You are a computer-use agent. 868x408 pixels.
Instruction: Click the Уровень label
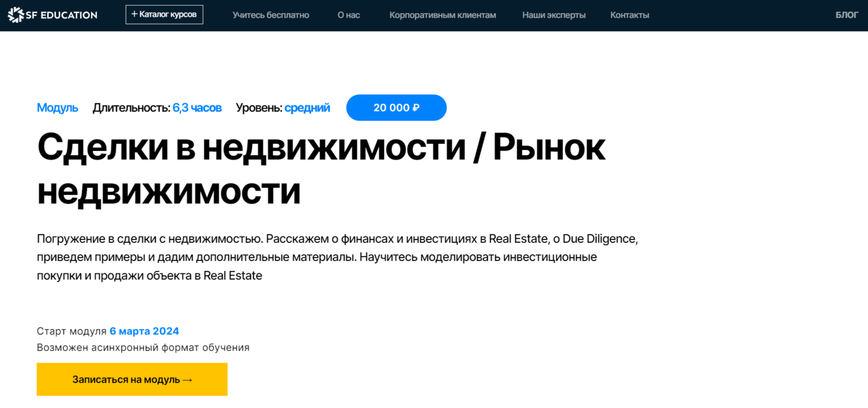pos(259,108)
